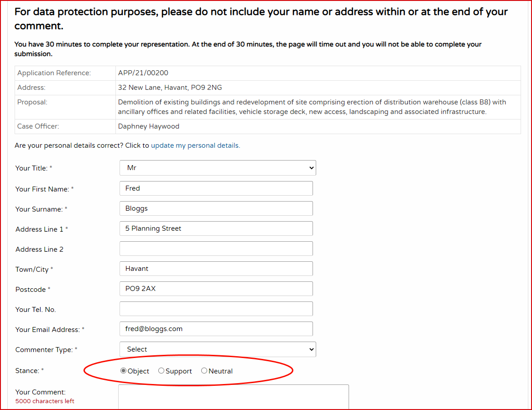Click the site address 32 New Lane
This screenshot has height=410, width=532.
click(170, 88)
